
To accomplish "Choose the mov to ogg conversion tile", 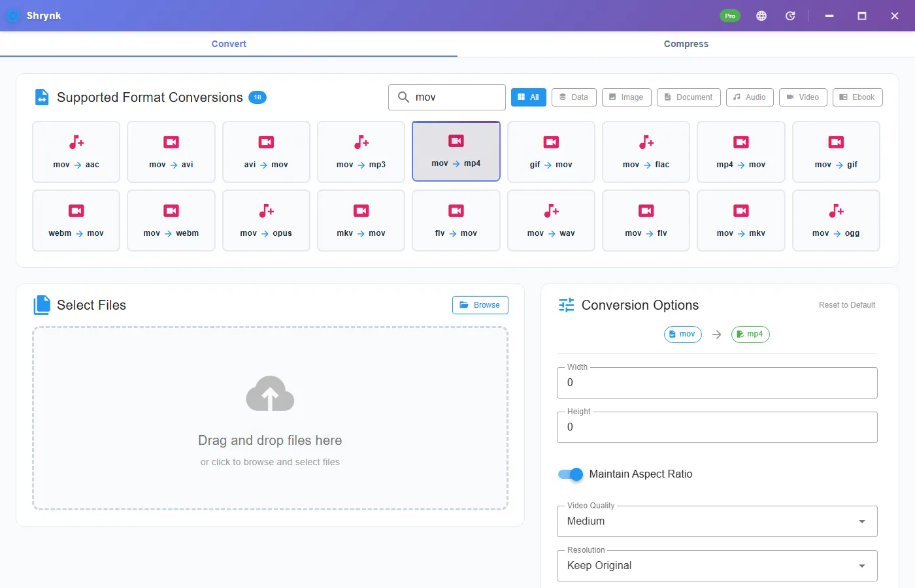I will (x=836, y=220).
